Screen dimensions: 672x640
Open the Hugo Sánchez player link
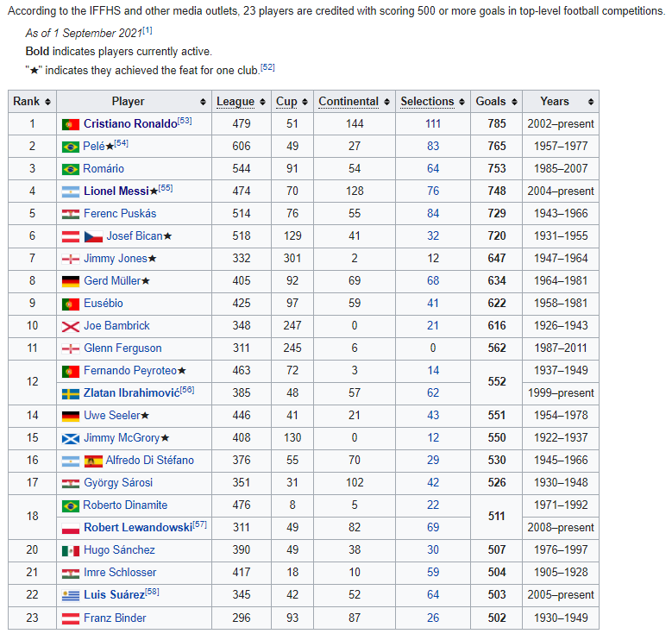(119, 550)
